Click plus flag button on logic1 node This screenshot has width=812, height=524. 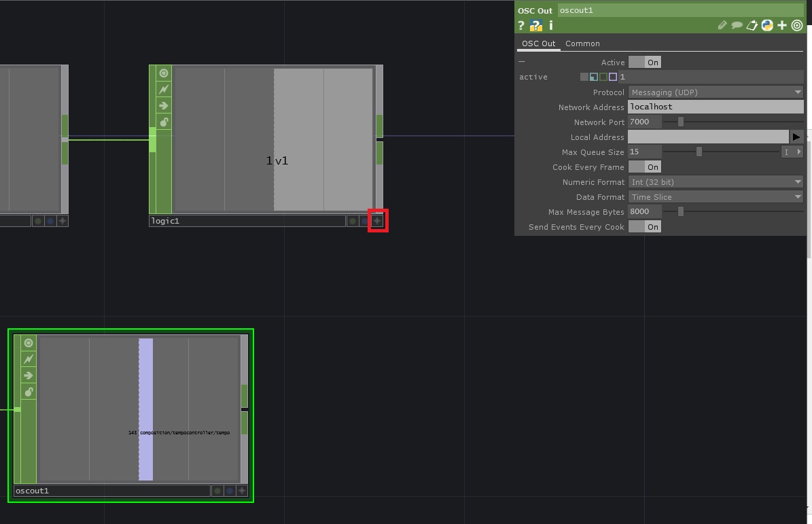pos(378,221)
